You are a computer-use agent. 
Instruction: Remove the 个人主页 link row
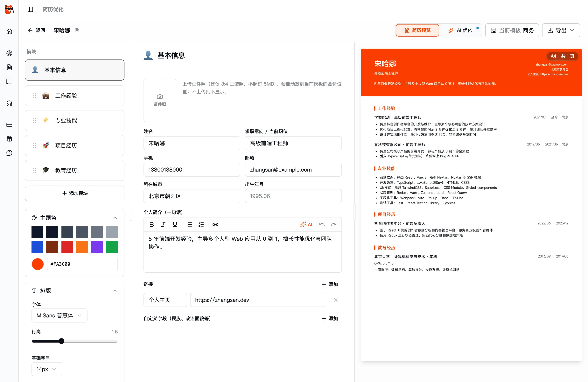point(335,300)
